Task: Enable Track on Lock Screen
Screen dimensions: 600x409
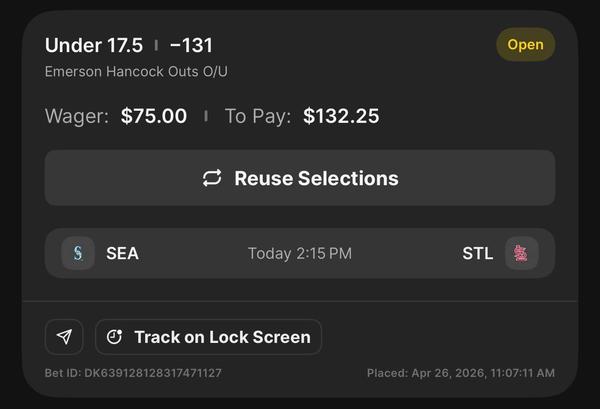Action: pos(209,337)
